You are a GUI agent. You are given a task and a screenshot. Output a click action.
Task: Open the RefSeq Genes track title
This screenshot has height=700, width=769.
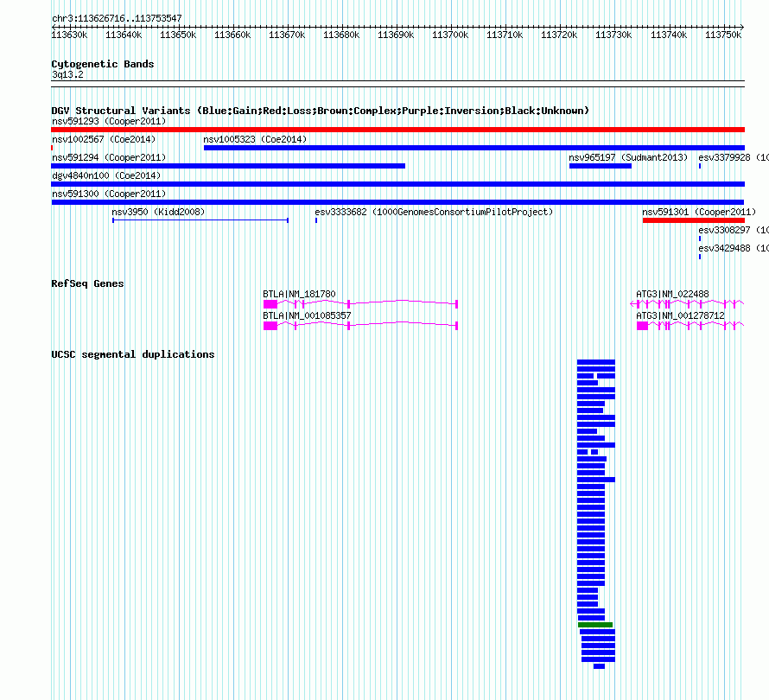pyautogui.click(x=88, y=283)
